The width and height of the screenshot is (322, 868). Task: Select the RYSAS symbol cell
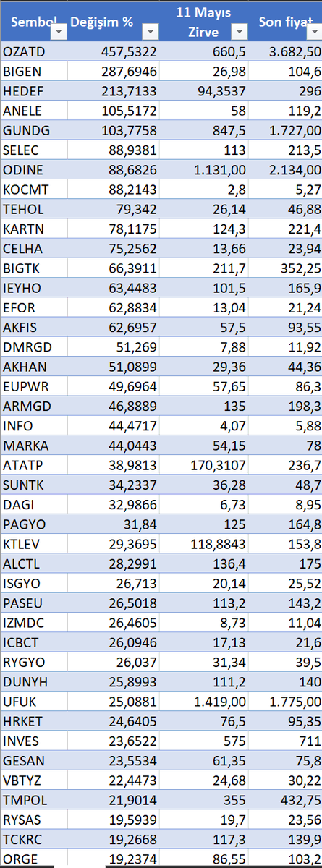[34, 821]
